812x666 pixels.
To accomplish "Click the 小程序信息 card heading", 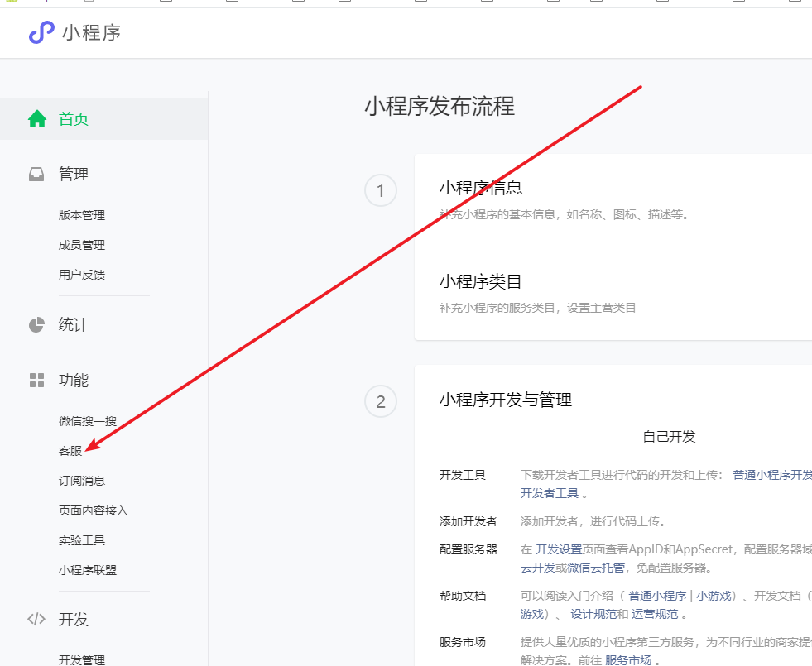I will [481, 187].
